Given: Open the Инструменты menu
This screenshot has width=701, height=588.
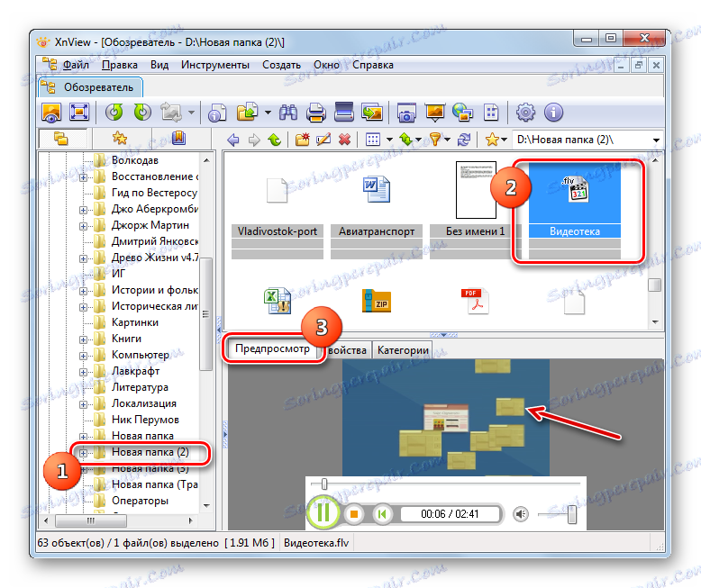Looking at the screenshot, I should [215, 65].
